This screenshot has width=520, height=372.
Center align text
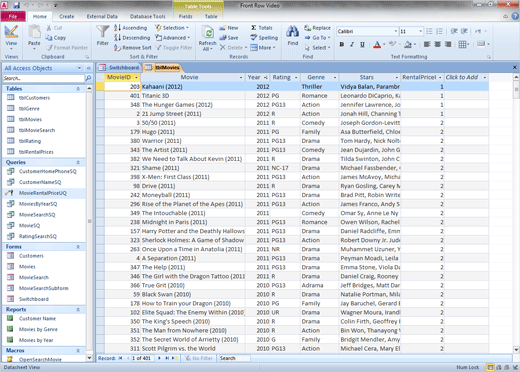(438, 44)
